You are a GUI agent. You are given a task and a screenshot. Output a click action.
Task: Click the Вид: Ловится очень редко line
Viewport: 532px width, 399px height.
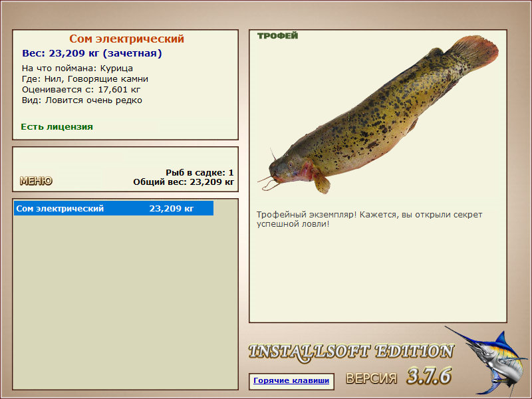tap(82, 100)
